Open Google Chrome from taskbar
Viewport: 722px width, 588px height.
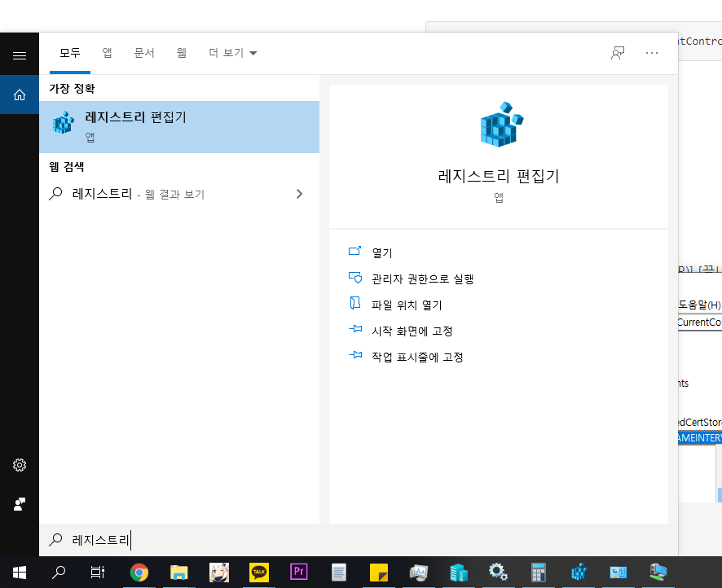(x=139, y=573)
